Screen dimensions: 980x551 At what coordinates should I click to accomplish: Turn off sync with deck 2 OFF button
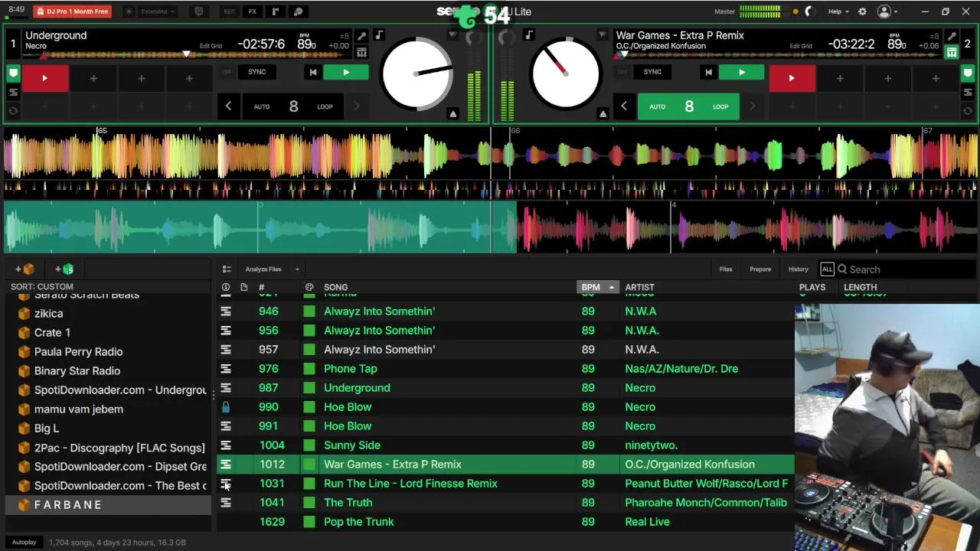coord(622,72)
